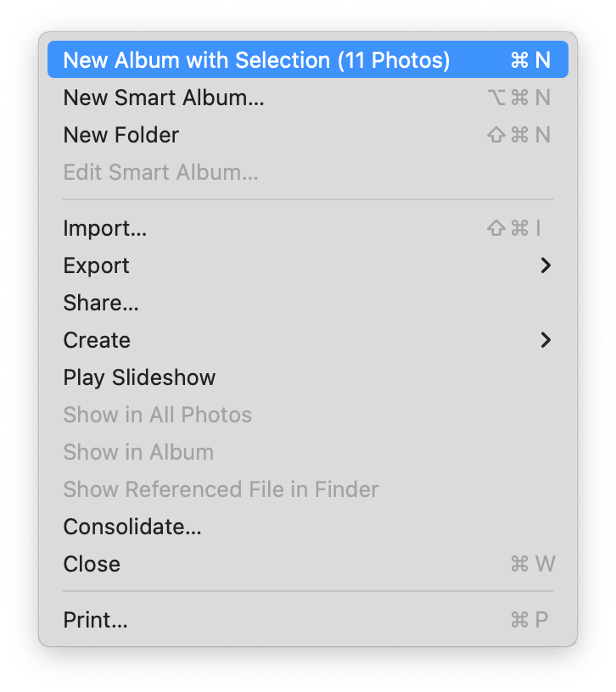Open the Print… dialog
The width and height of the screenshot is (616, 692).
[x=95, y=620]
